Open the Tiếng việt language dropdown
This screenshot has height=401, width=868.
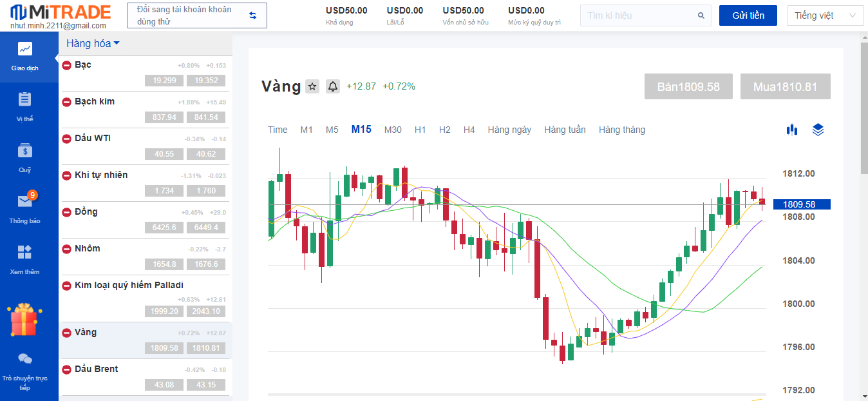(x=825, y=15)
